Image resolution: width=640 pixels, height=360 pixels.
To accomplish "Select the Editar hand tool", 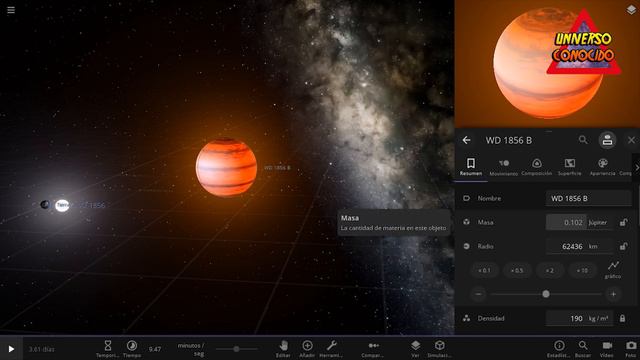I will pyautogui.click(x=283, y=349).
